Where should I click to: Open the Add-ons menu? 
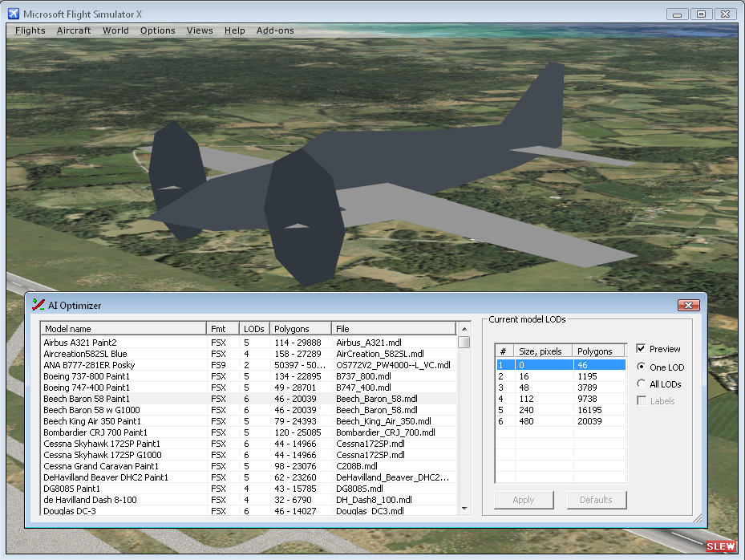coord(275,30)
